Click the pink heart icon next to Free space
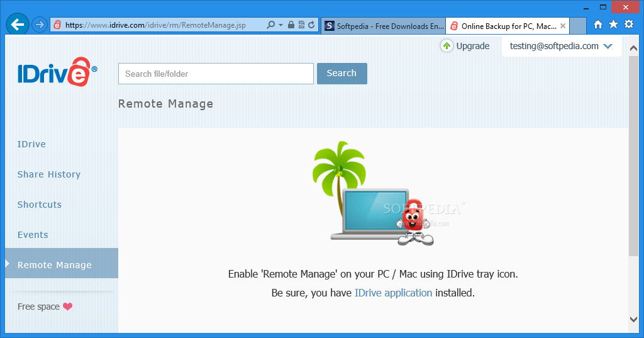644x338 pixels. click(x=68, y=307)
